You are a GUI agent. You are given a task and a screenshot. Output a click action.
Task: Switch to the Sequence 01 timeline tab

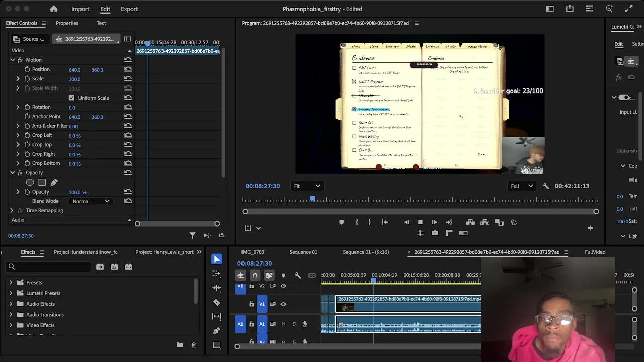(x=303, y=252)
